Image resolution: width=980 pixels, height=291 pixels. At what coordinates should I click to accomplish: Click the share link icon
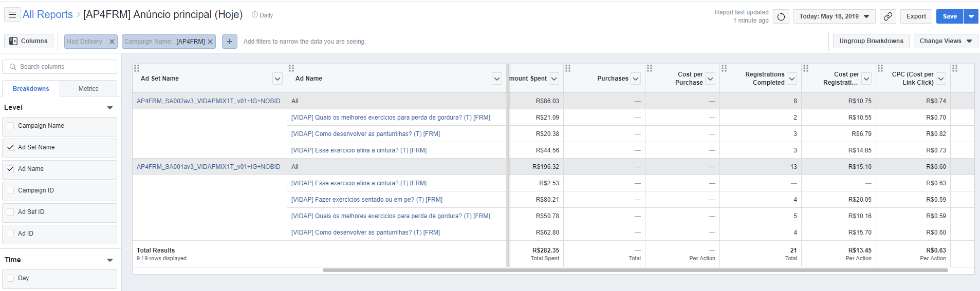pyautogui.click(x=887, y=16)
